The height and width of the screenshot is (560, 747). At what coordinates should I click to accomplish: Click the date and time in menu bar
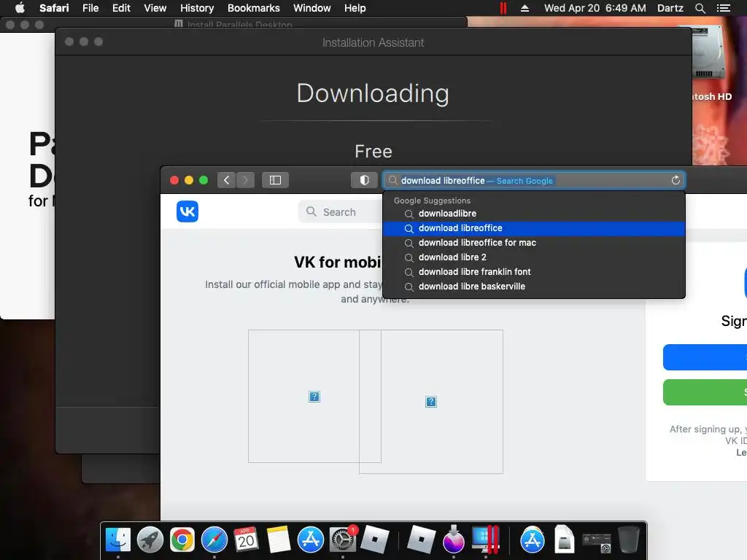pos(595,8)
